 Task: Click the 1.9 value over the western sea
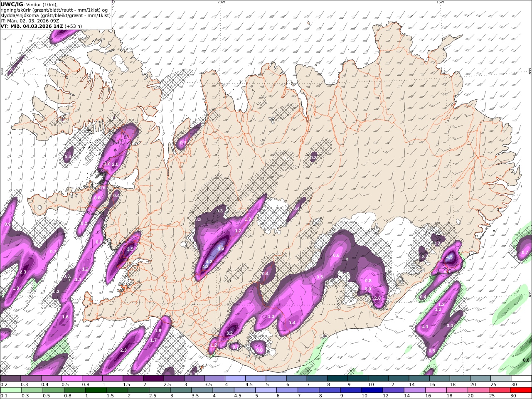16,288
